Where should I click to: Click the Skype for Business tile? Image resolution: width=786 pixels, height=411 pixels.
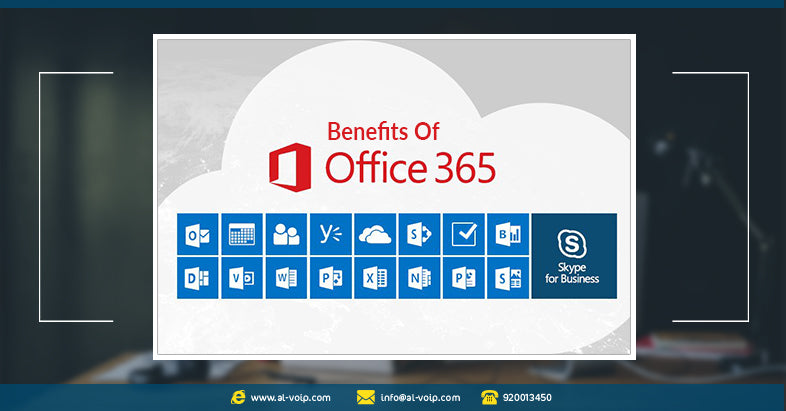574,256
